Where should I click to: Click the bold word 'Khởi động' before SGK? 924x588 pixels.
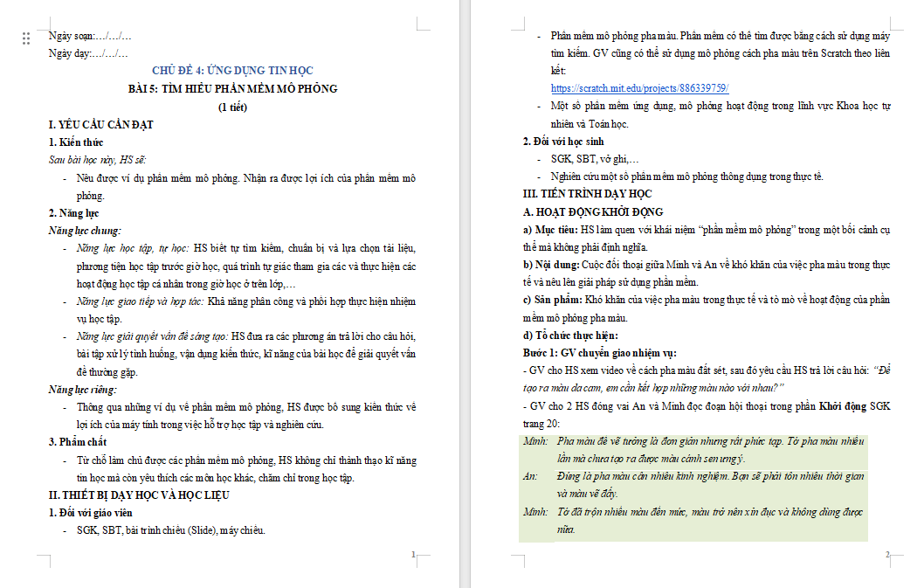tap(842, 405)
